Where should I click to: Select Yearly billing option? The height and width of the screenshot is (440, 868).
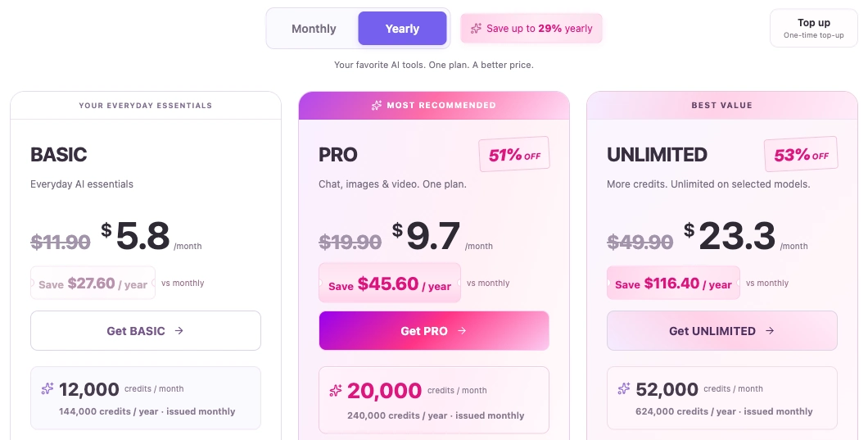coord(402,29)
